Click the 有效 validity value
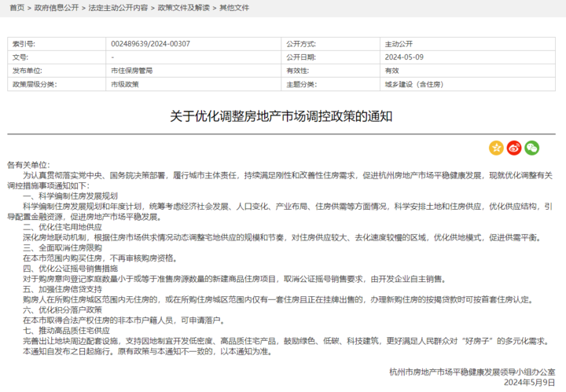Screen dimensions: 566x392 coord(391,71)
